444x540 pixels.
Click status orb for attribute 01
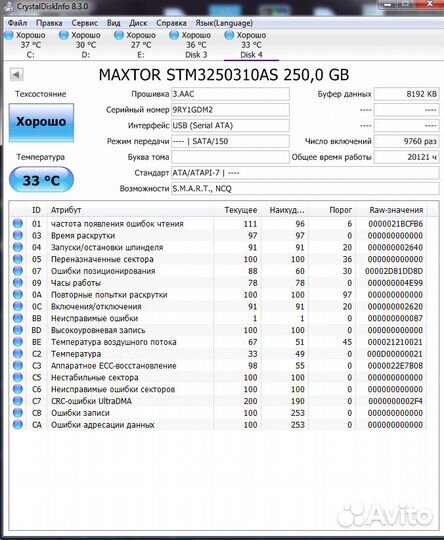(x=18, y=224)
